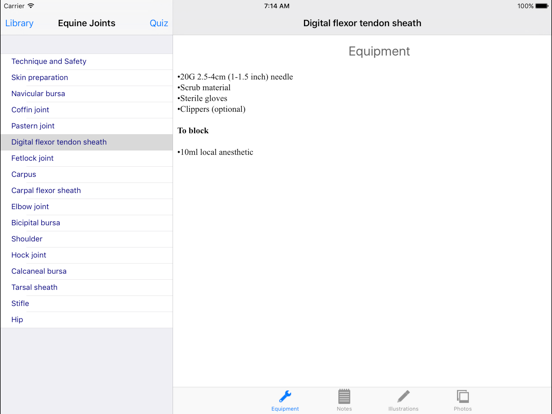Viewport: 552px width, 414px height.
Task: Open Carpal flexor sheath
Action: (x=87, y=190)
